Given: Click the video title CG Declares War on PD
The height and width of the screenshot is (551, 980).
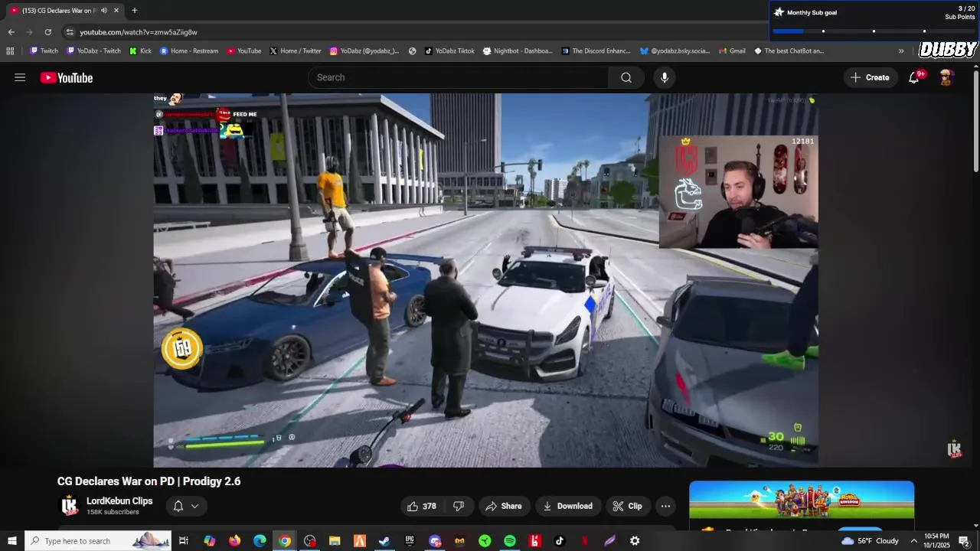Looking at the screenshot, I should [149, 481].
